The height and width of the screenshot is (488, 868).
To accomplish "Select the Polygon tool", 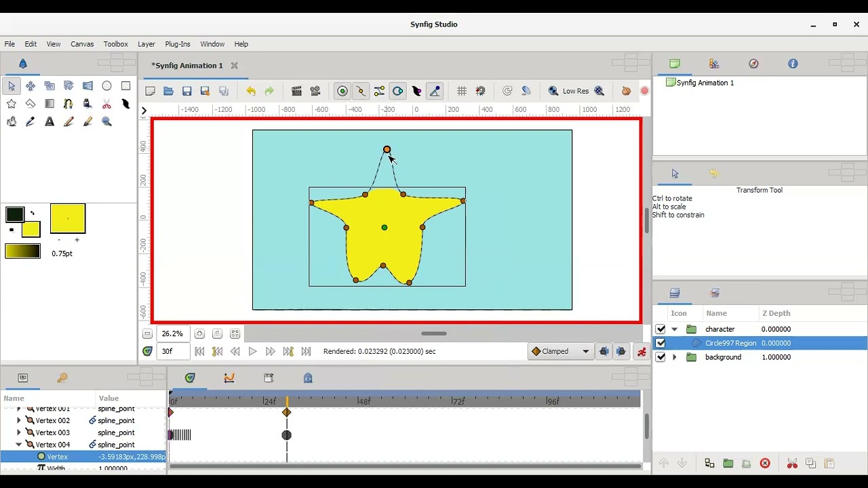I will pyautogui.click(x=31, y=104).
